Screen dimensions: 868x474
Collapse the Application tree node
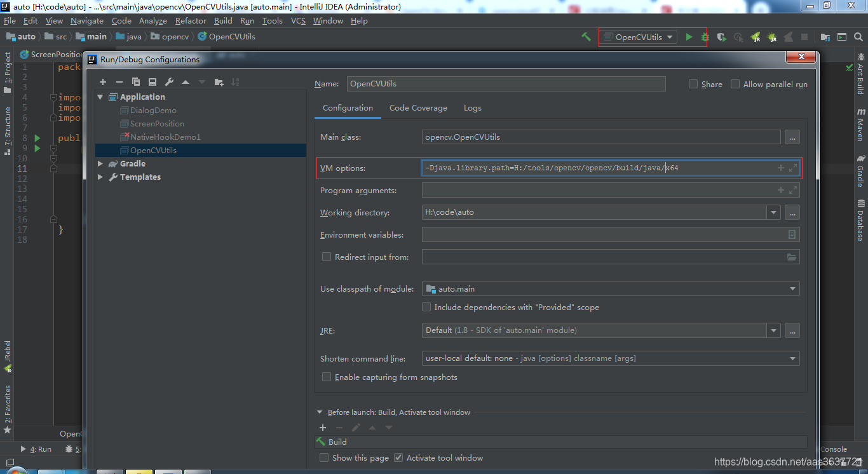[100, 97]
